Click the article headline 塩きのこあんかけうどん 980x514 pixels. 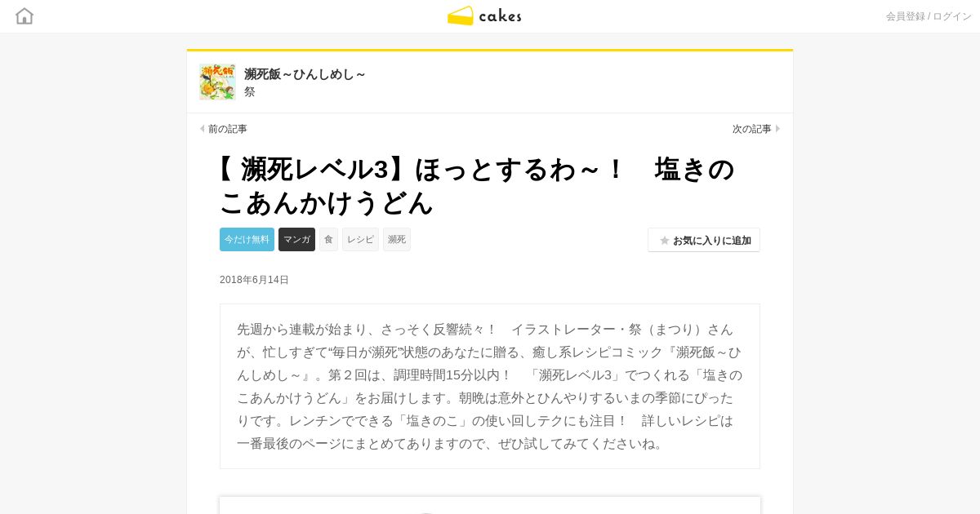tap(478, 185)
